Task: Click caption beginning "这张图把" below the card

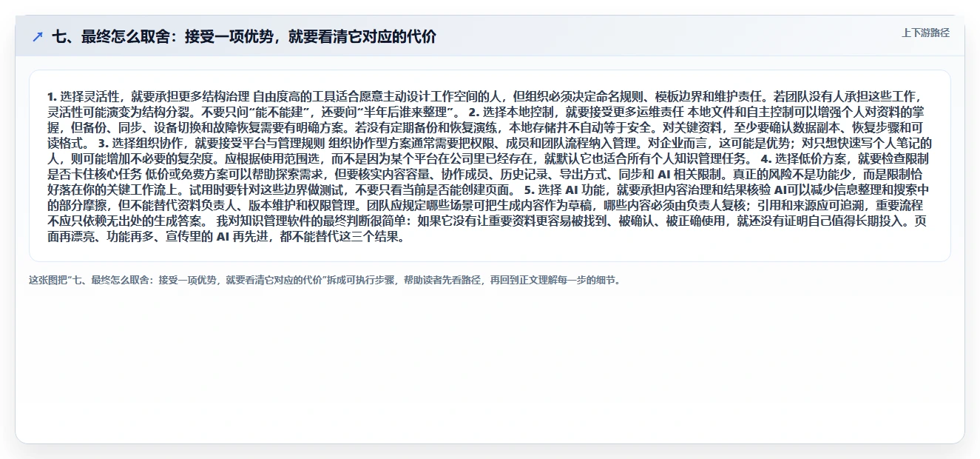Action: click(325, 280)
